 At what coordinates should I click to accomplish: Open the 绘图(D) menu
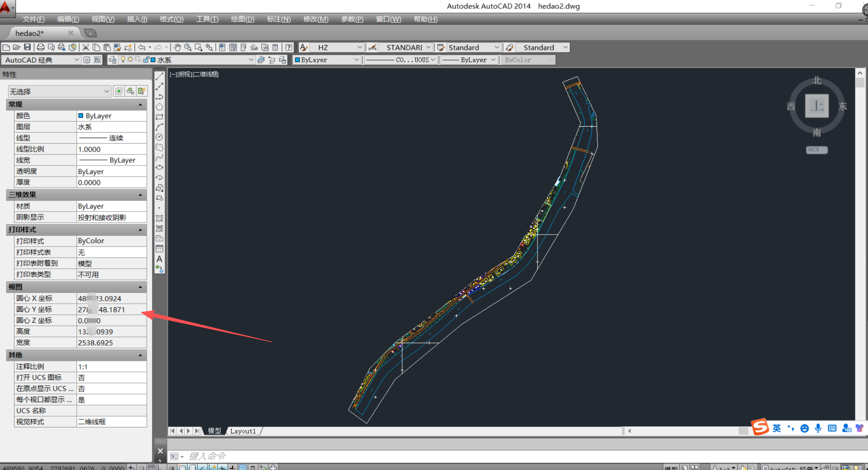[x=243, y=19]
